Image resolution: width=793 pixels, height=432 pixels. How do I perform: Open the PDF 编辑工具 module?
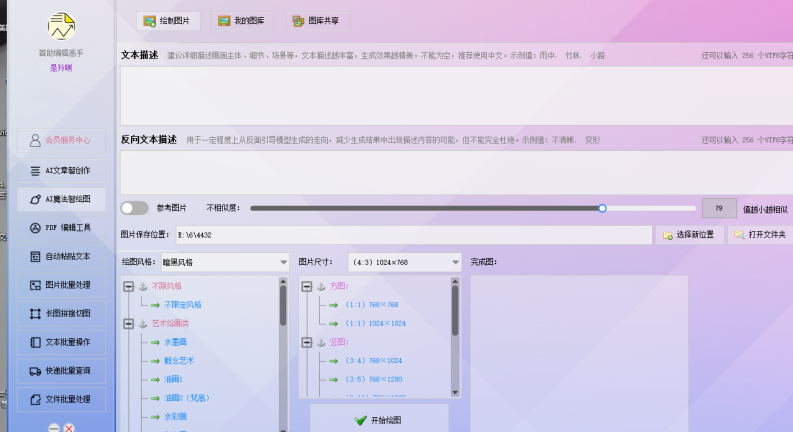click(61, 228)
